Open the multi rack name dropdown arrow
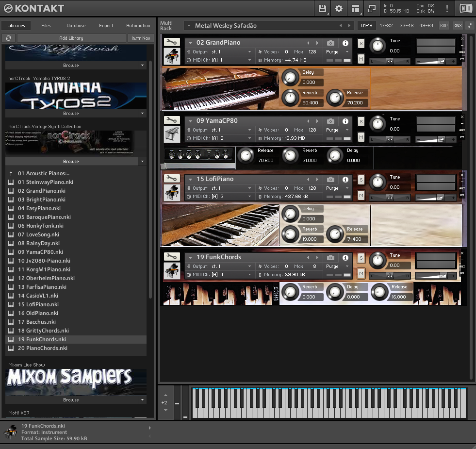This screenshot has width=476, height=449. pos(189,26)
